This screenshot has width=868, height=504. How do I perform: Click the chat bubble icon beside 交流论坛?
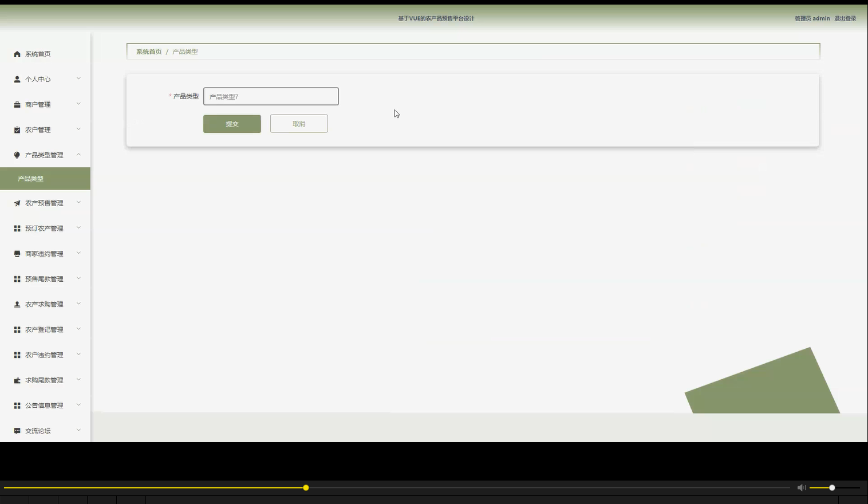(17, 431)
